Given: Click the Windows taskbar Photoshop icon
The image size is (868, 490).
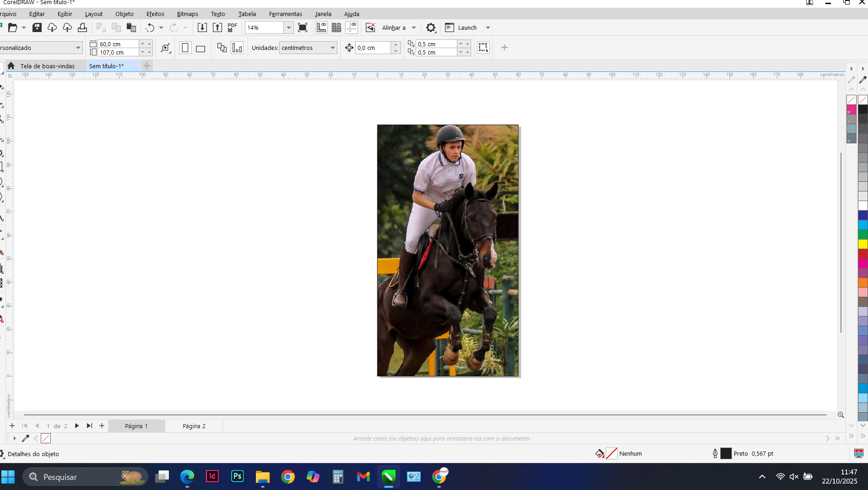Looking at the screenshot, I should point(238,477).
